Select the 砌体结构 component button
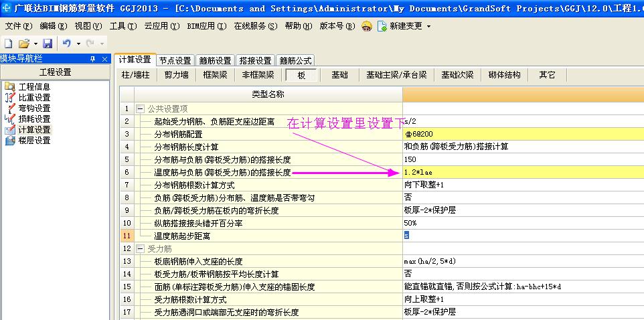Image resolution: width=644 pixels, height=320 pixels. pos(504,75)
